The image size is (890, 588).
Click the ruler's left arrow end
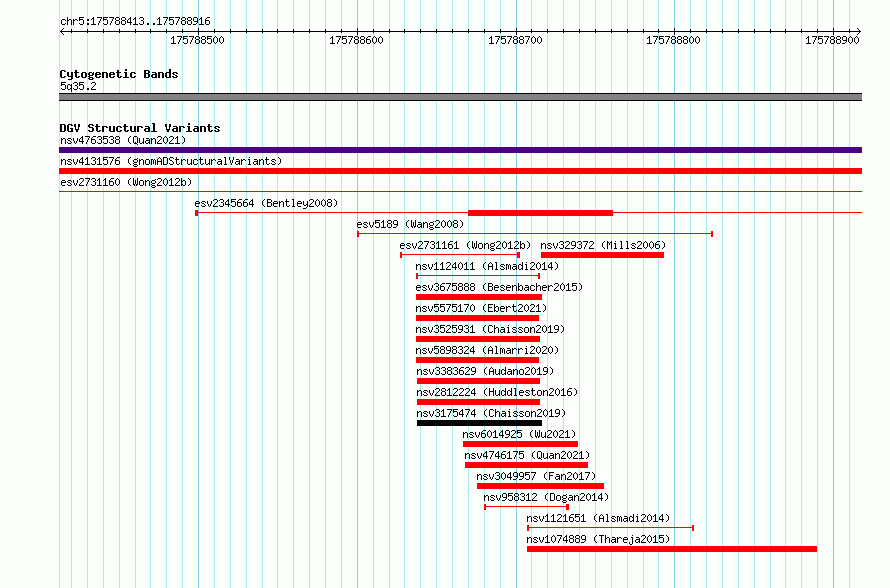[x=62, y=31]
